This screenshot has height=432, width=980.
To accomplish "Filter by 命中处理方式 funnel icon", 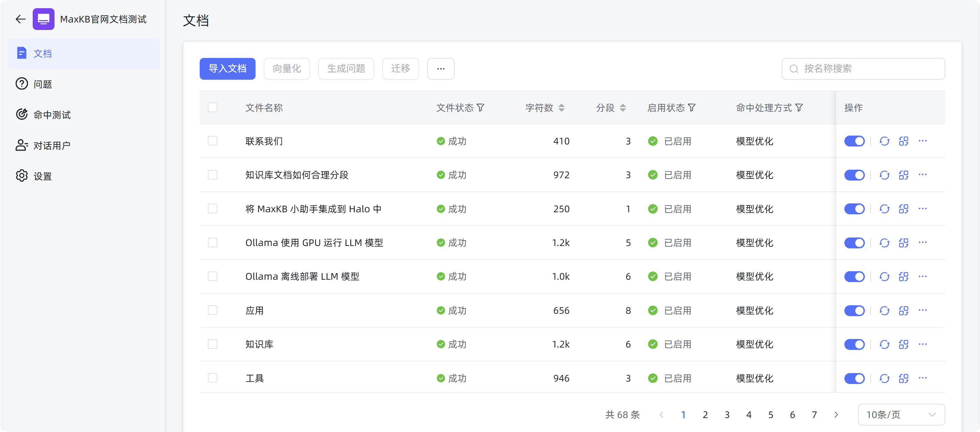I will 799,108.
